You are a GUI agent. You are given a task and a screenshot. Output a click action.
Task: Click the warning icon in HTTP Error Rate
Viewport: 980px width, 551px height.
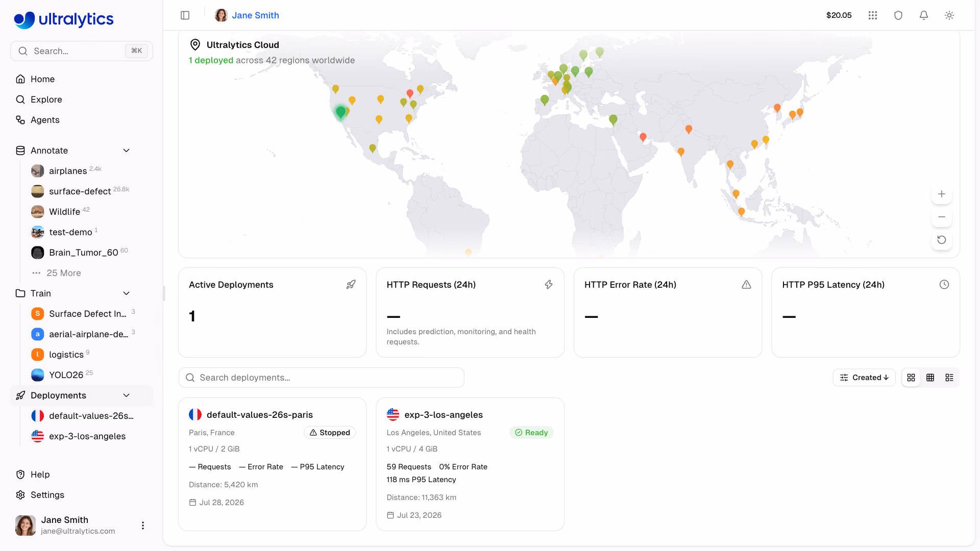(746, 285)
